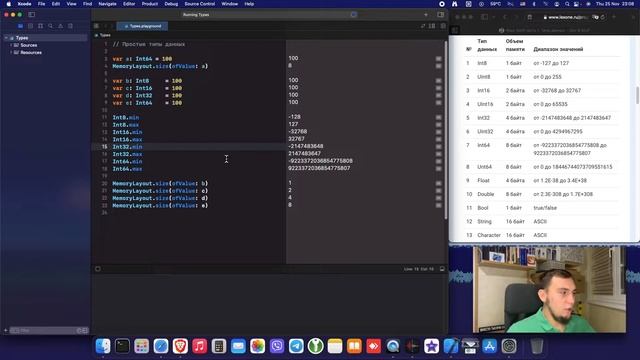The width and height of the screenshot is (640, 360).
Task: Open the Source Control menu
Action: [199, 4]
